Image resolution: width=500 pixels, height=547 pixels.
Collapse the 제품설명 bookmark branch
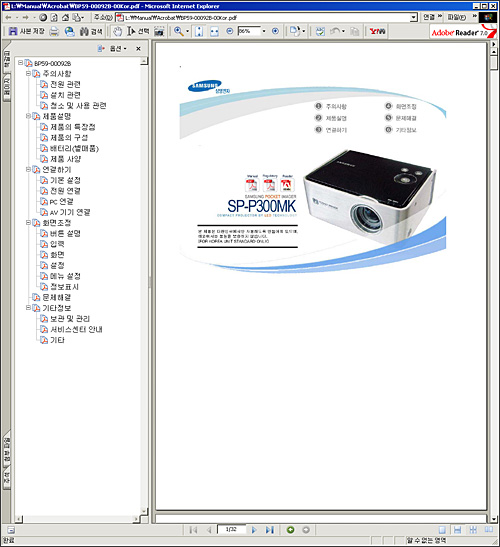tap(28, 116)
